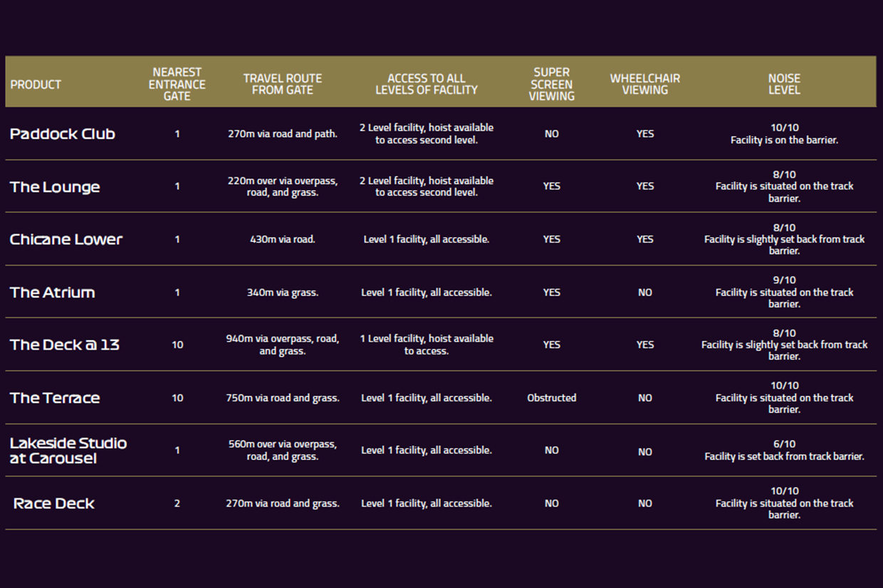883x588 pixels.
Task: Click the Nearest Entrance Gate header
Action: (177, 84)
